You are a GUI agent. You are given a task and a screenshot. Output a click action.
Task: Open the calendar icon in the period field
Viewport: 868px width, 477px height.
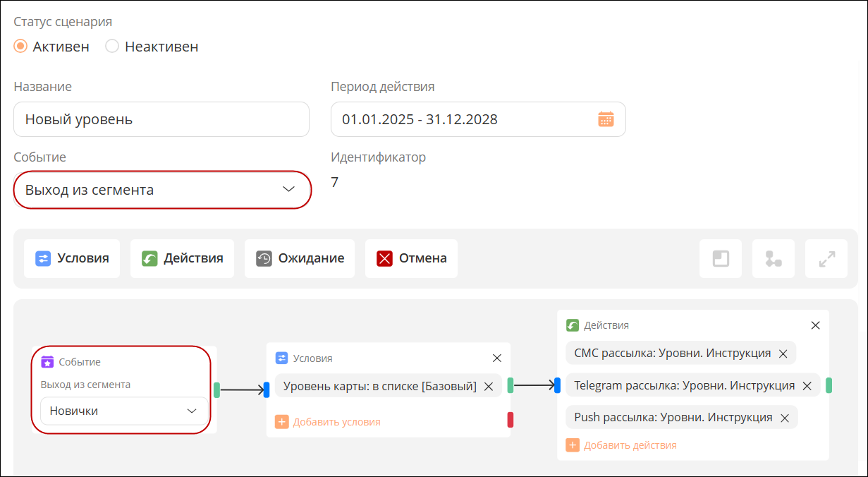tap(606, 119)
